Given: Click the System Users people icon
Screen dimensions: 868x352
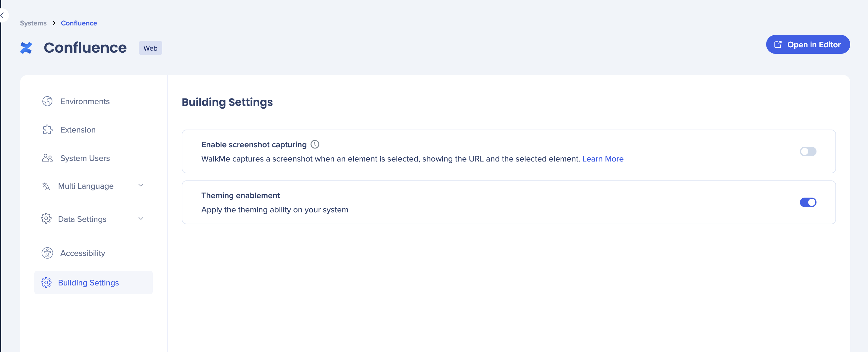Looking at the screenshot, I should tap(47, 158).
